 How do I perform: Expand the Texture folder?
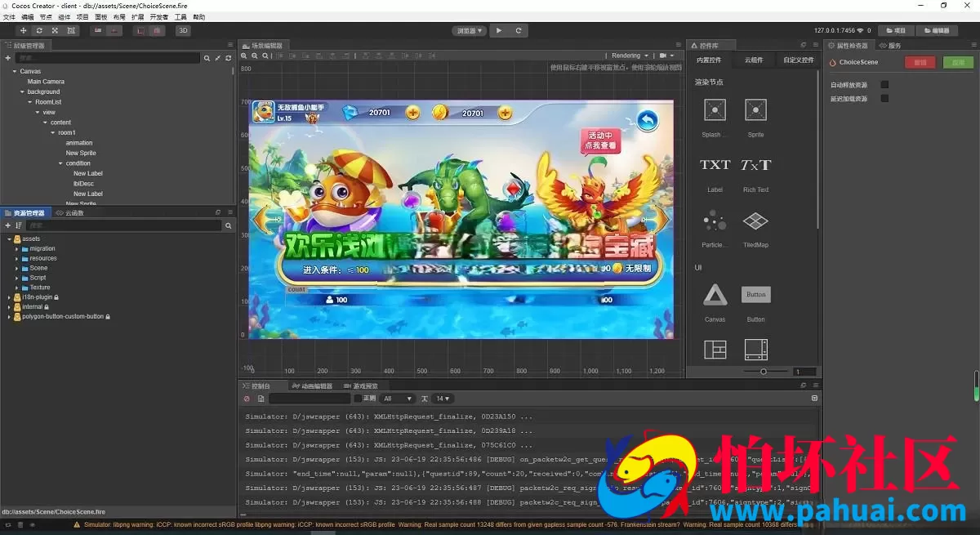pos(16,288)
